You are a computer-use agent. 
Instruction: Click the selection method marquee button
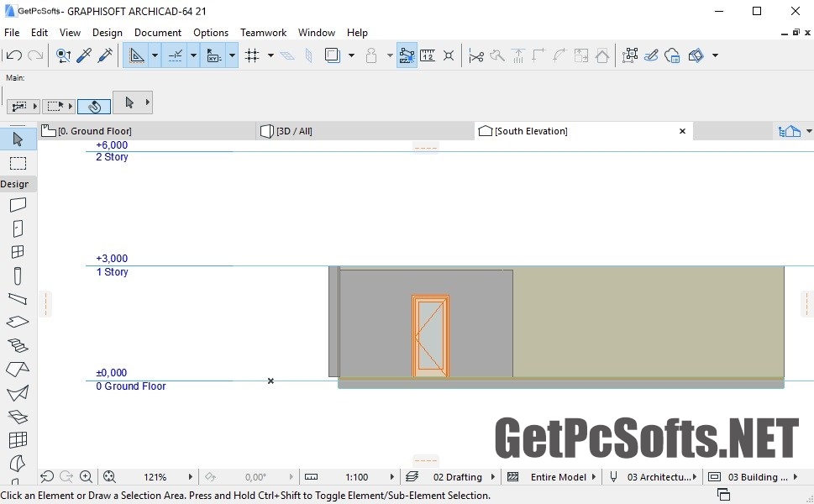(59, 107)
